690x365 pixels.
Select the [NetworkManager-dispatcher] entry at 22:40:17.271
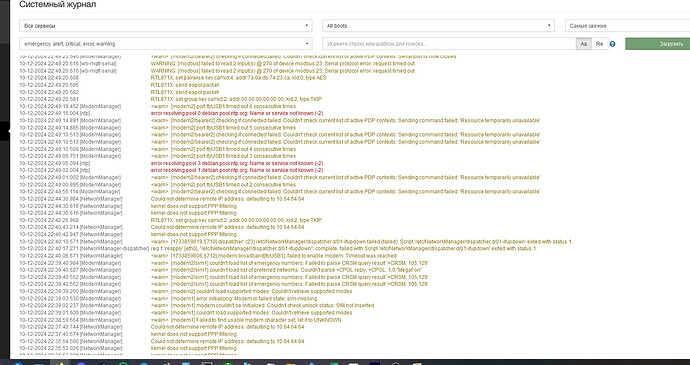[x=343, y=249]
